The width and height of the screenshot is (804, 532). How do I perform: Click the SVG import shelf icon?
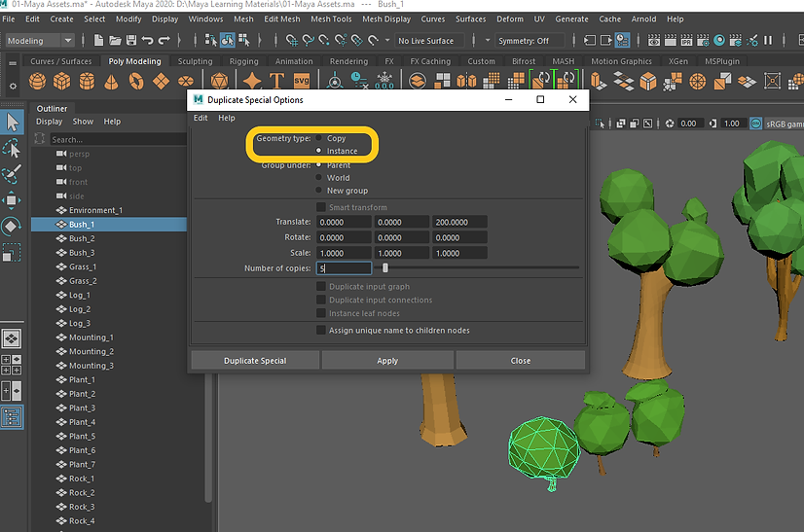(x=302, y=81)
